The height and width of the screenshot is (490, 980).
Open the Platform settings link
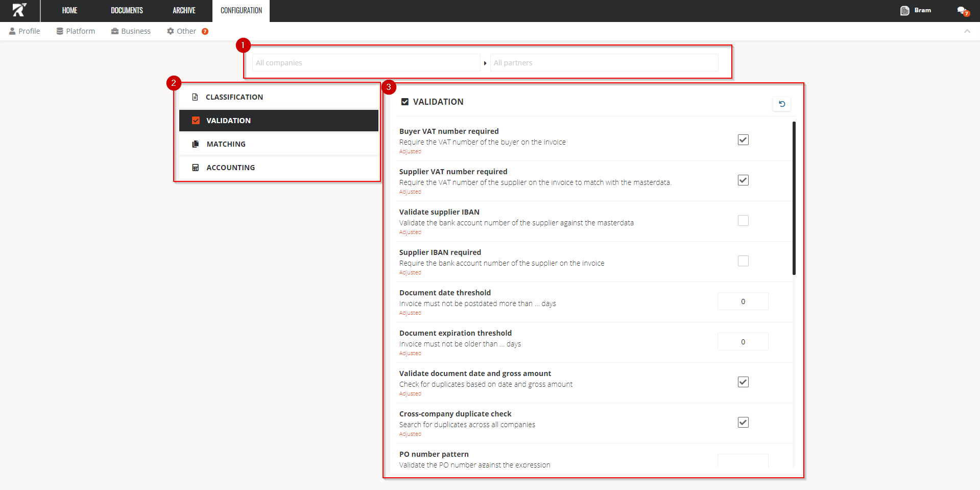tap(76, 31)
